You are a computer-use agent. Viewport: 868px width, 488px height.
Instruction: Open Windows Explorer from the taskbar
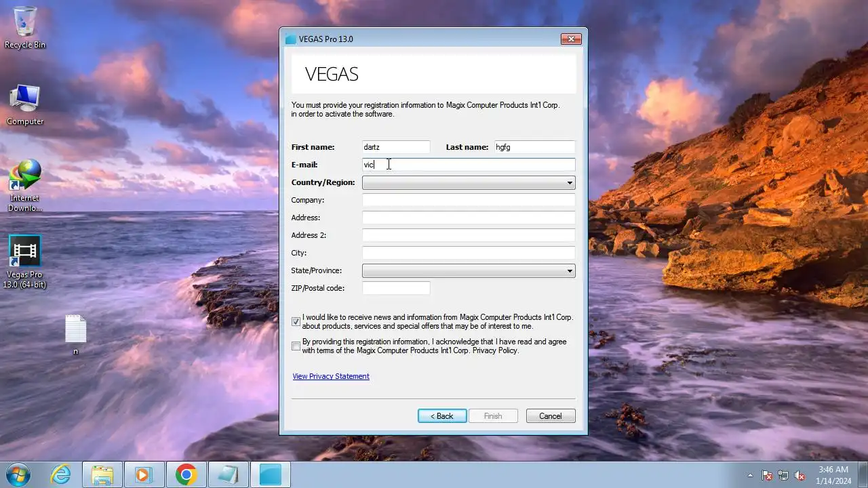coord(102,474)
